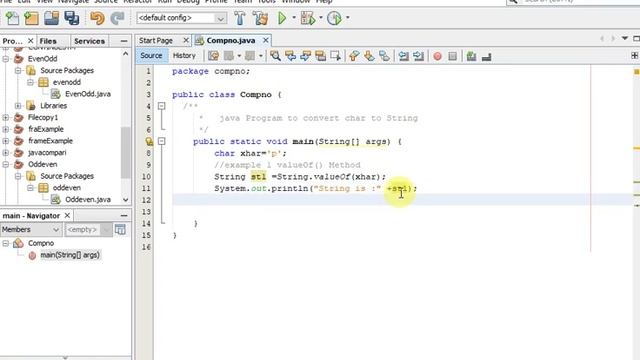
Task: Select the Compno.java editor tab
Action: coord(231,40)
